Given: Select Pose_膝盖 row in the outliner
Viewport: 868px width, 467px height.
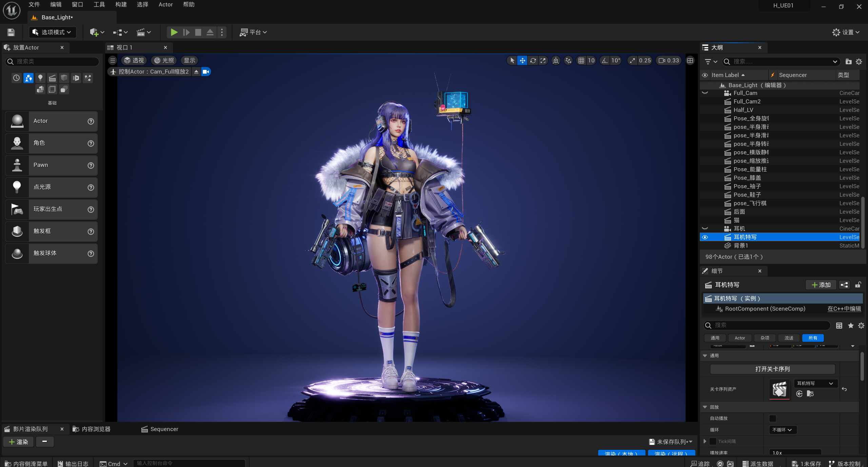Looking at the screenshot, I should (780, 178).
